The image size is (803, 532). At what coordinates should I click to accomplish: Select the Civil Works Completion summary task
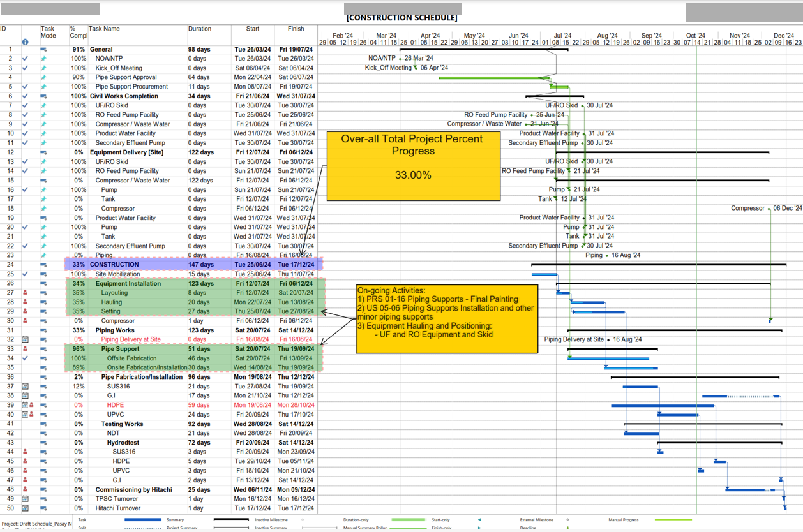click(x=124, y=96)
